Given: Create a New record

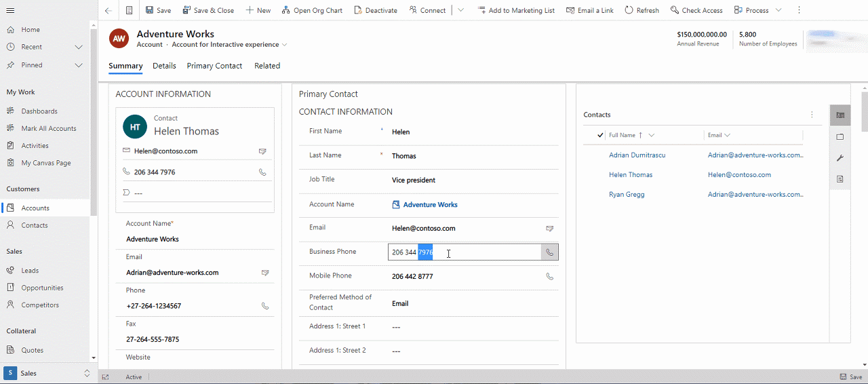Looking at the screenshot, I should (258, 10).
